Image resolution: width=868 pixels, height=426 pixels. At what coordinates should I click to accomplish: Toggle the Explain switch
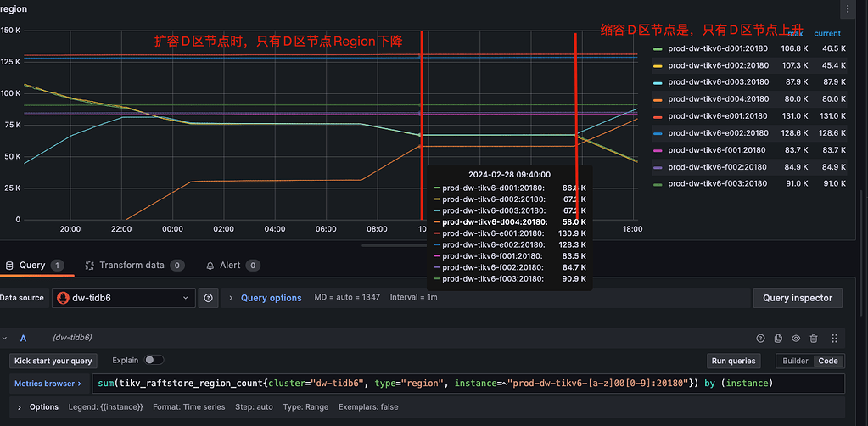154,361
